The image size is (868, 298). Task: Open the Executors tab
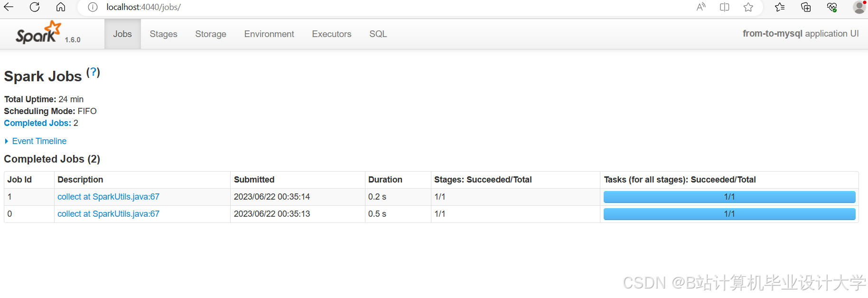click(x=332, y=34)
